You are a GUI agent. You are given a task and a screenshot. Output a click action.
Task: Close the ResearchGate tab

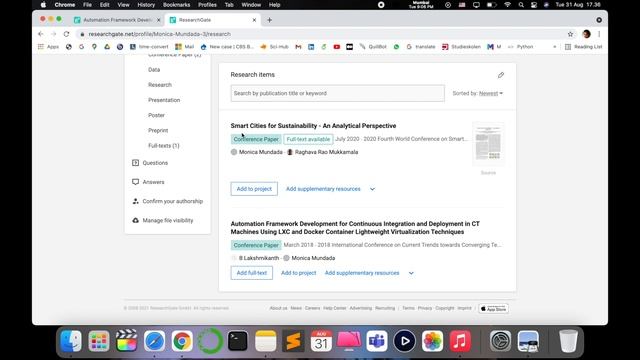(254, 20)
